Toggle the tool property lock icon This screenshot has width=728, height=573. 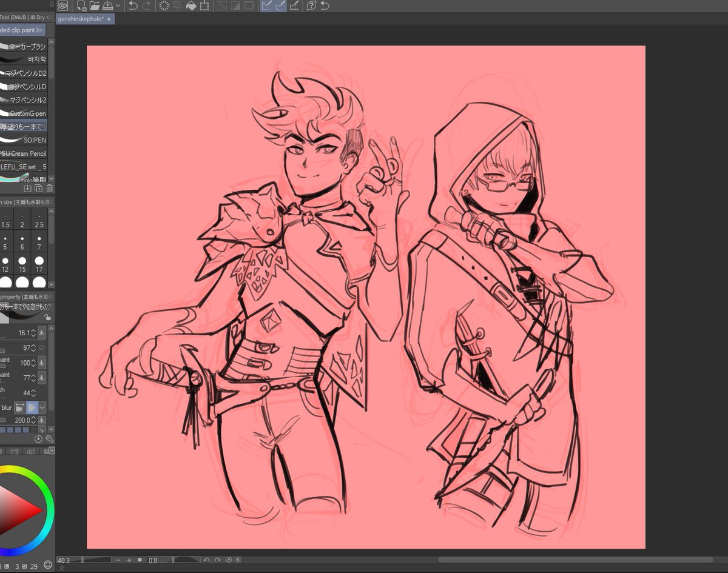(47, 317)
